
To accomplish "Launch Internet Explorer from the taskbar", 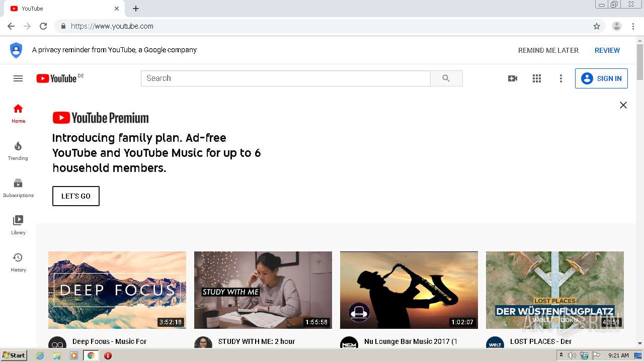I will (40, 355).
